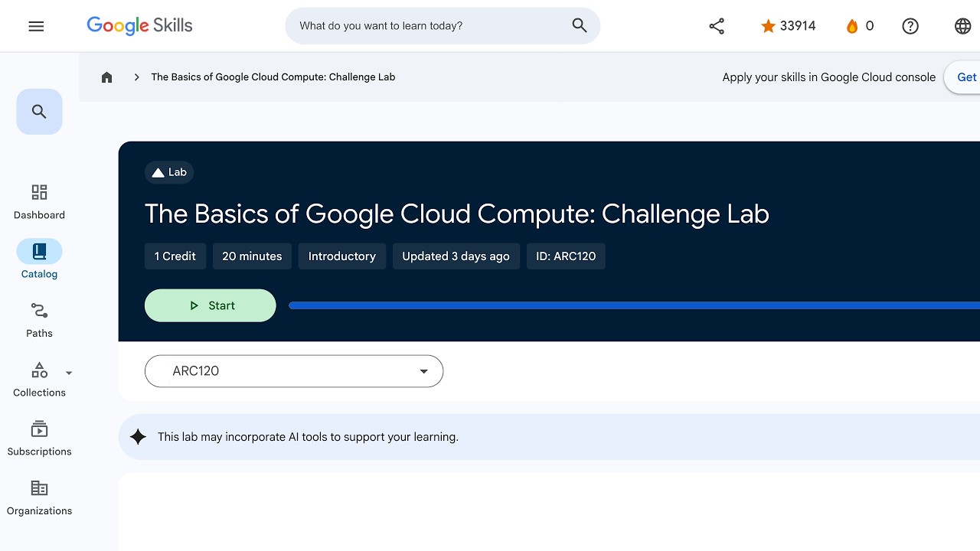Start the lab with Start button
The height and width of the screenshot is (551, 980).
click(x=210, y=305)
